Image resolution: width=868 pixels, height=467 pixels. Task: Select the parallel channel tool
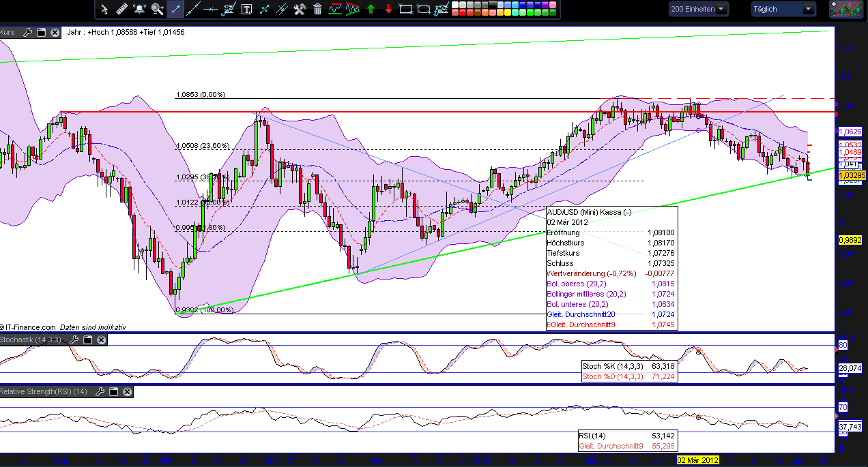pyautogui.click(x=282, y=9)
